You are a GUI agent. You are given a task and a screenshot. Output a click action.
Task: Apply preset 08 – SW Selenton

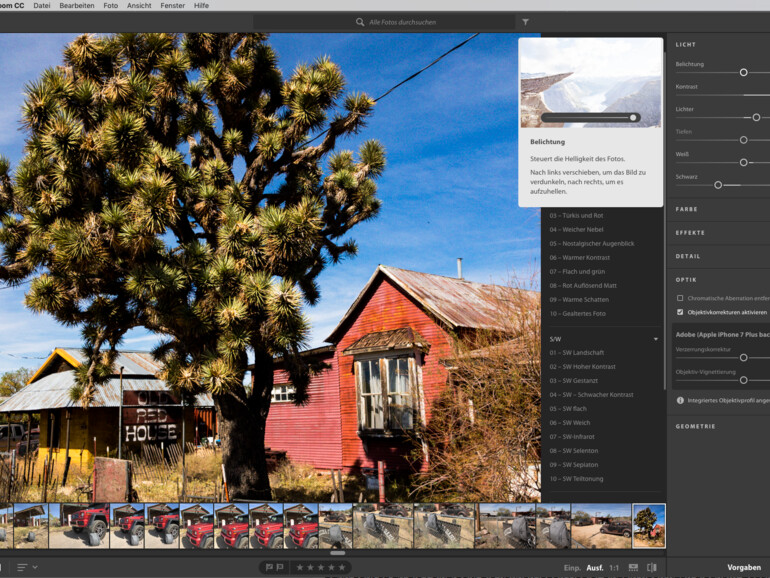tap(574, 451)
